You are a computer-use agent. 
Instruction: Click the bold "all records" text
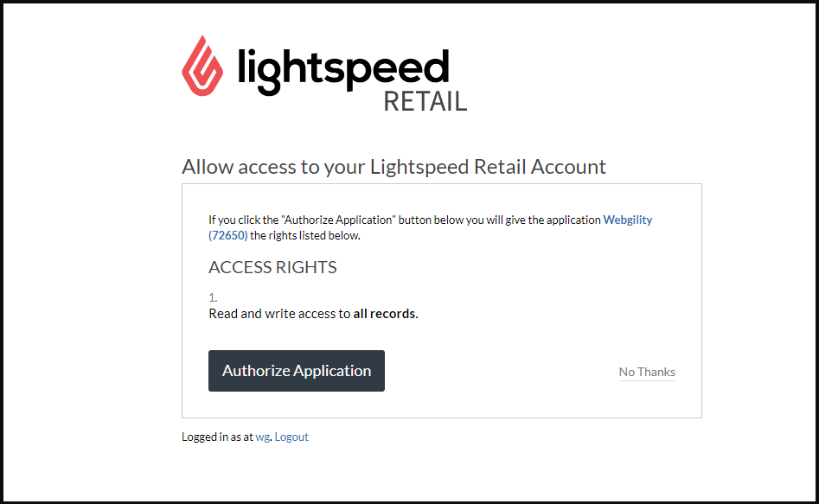pyautogui.click(x=385, y=314)
